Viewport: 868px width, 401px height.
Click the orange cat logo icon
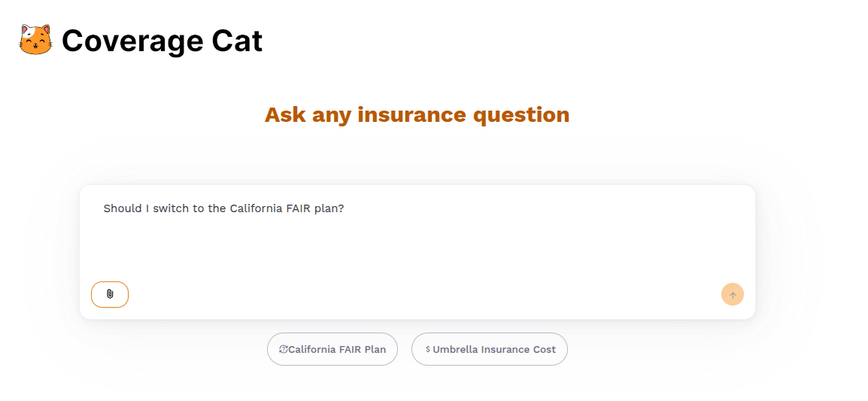pyautogui.click(x=35, y=40)
